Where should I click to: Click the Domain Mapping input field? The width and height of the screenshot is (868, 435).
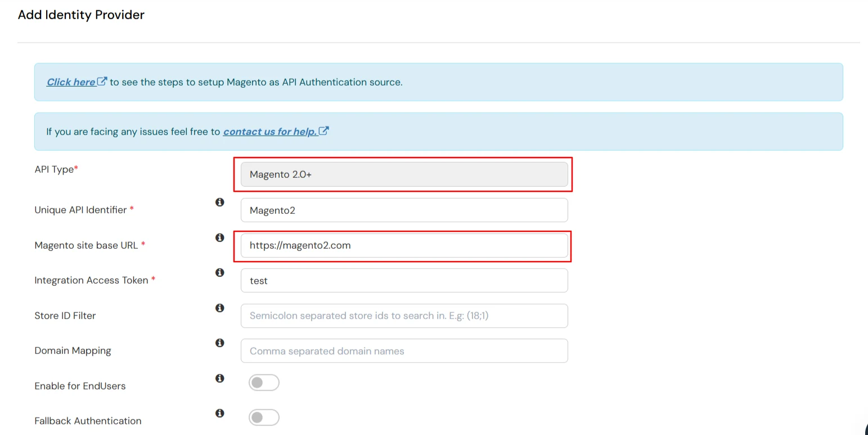[x=403, y=351]
